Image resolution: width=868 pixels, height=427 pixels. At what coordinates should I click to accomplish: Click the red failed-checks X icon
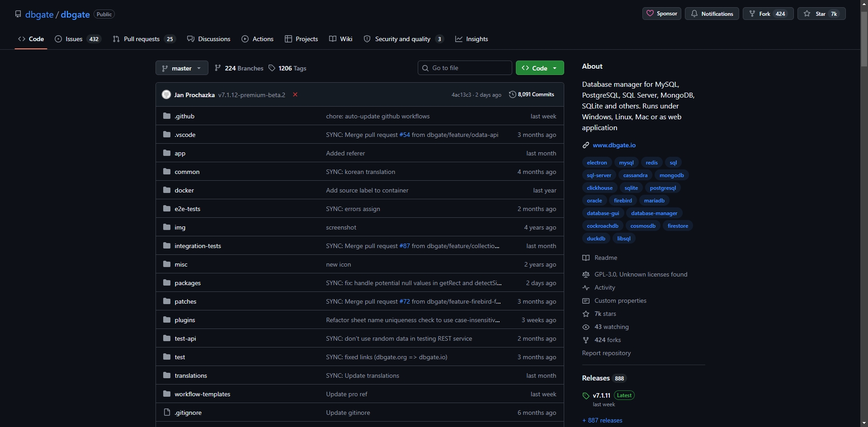(x=295, y=94)
